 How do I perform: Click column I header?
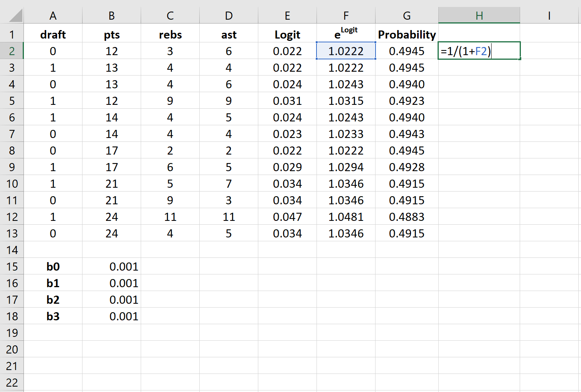coord(549,16)
